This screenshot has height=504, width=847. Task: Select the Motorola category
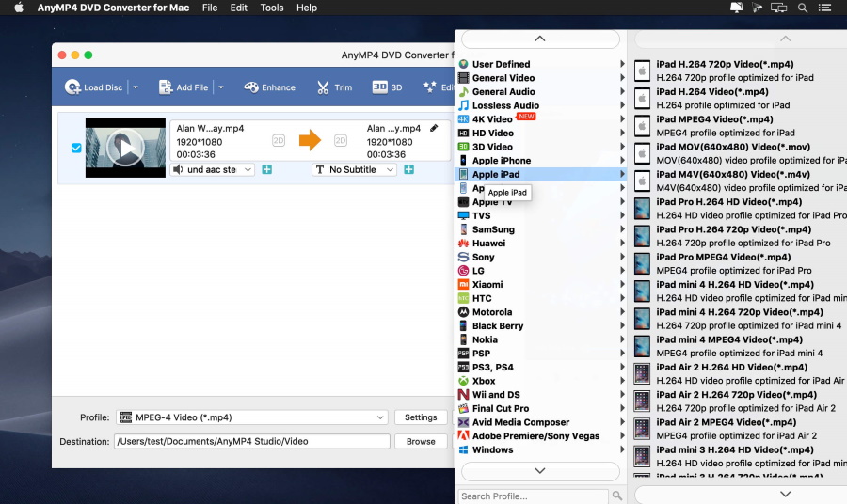click(x=541, y=312)
